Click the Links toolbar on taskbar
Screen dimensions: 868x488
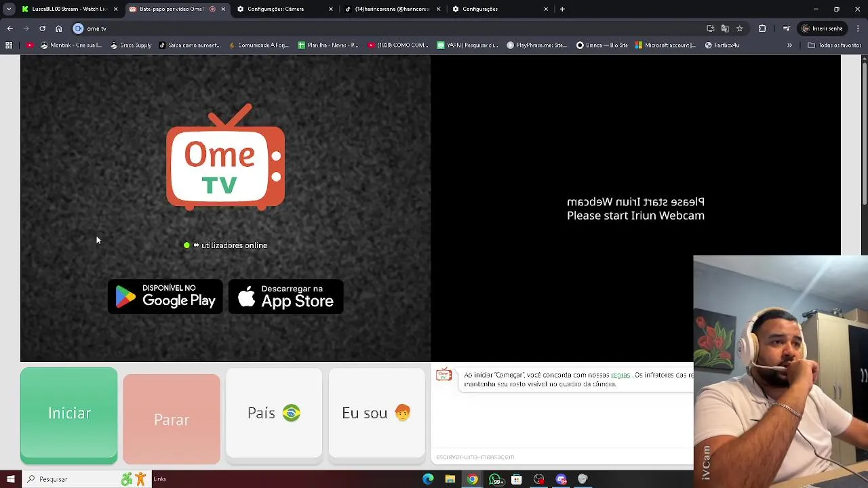tap(160, 479)
